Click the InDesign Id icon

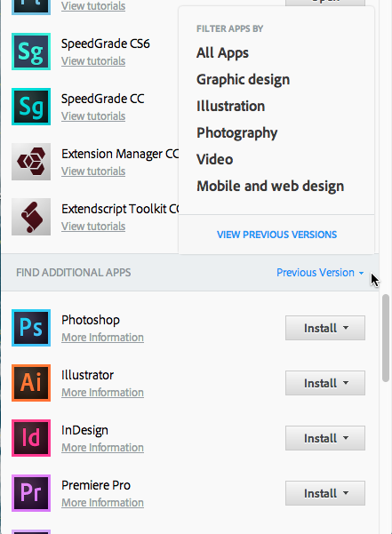[x=31, y=438]
